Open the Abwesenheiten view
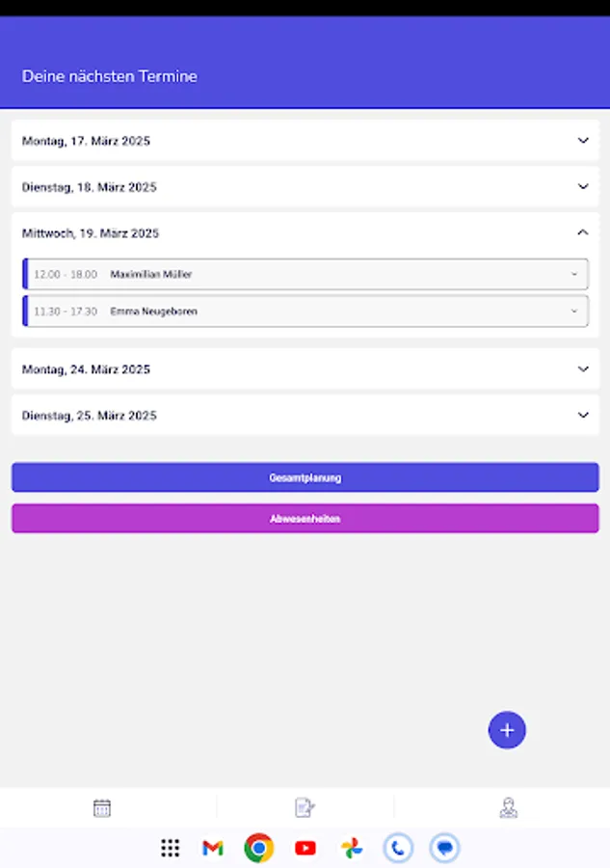 (305, 518)
